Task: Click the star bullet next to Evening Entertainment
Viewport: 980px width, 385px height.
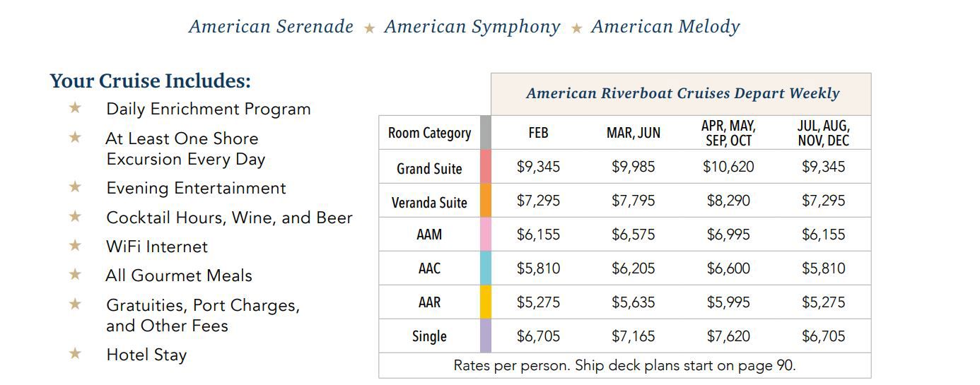Action: click(x=75, y=186)
